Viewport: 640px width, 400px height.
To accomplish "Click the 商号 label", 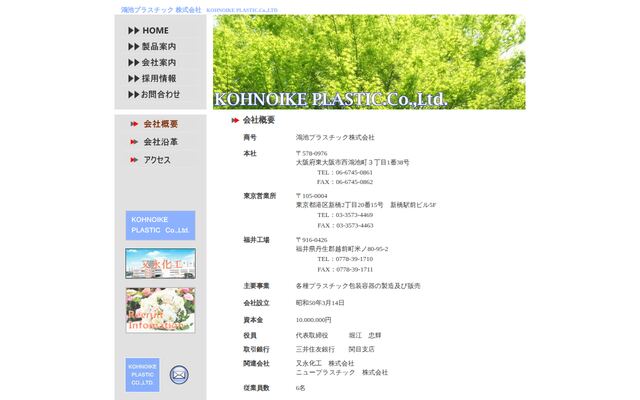I will click(x=250, y=138).
